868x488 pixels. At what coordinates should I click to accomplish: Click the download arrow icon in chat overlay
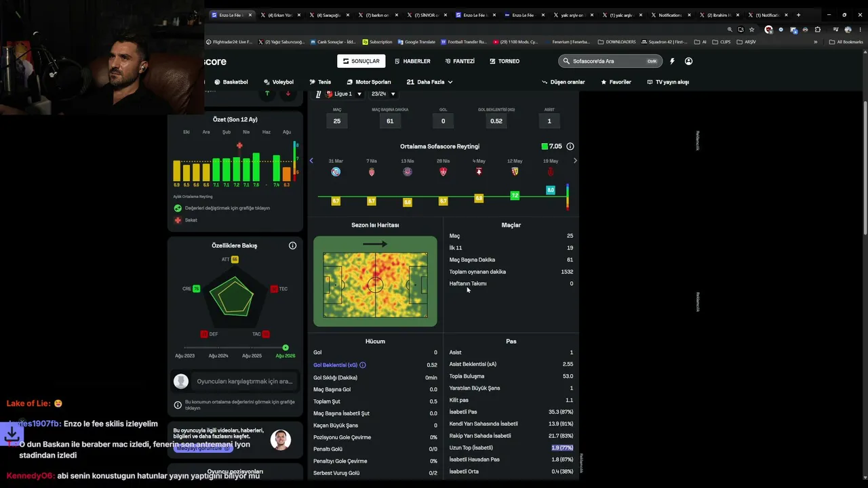click(x=12, y=434)
